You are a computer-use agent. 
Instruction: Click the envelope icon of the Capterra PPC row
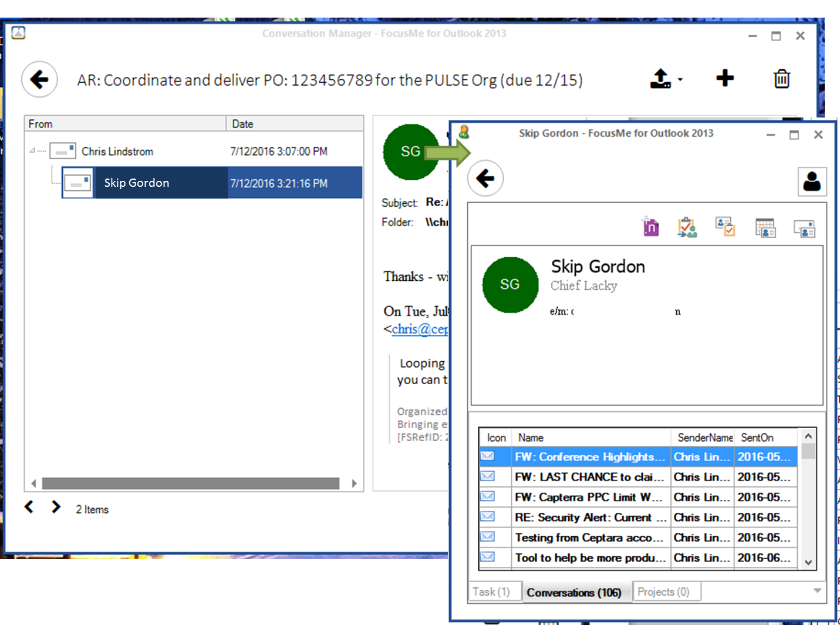[487, 496]
